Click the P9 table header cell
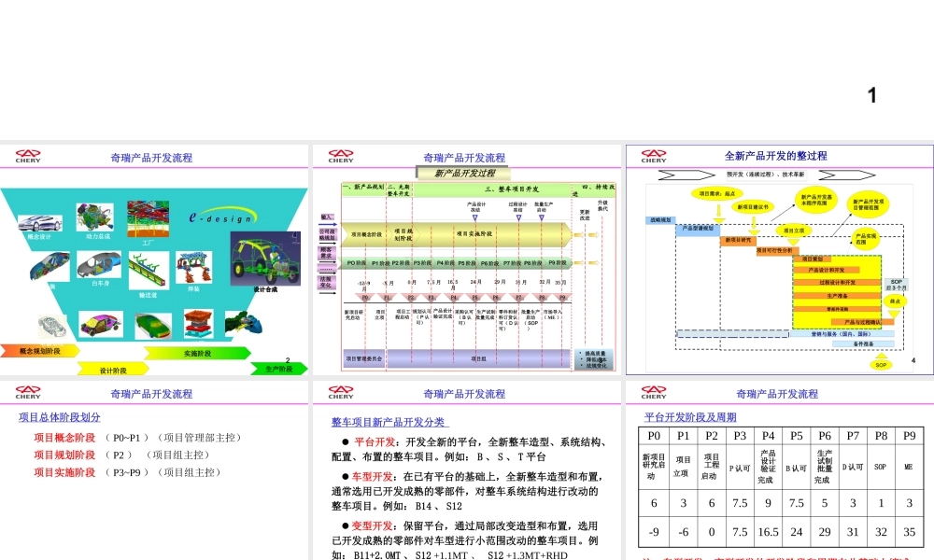This screenshot has height=560, width=934. [x=909, y=436]
